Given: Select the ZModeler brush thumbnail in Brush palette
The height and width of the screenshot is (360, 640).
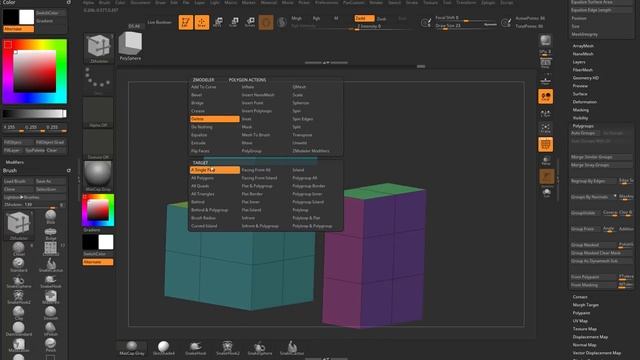Looking at the screenshot, I should pos(18,224).
